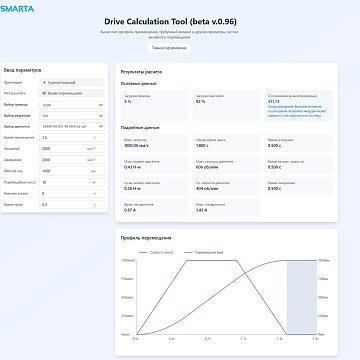
Task: Click the SMARTA logo
Action: [x=17, y=9]
